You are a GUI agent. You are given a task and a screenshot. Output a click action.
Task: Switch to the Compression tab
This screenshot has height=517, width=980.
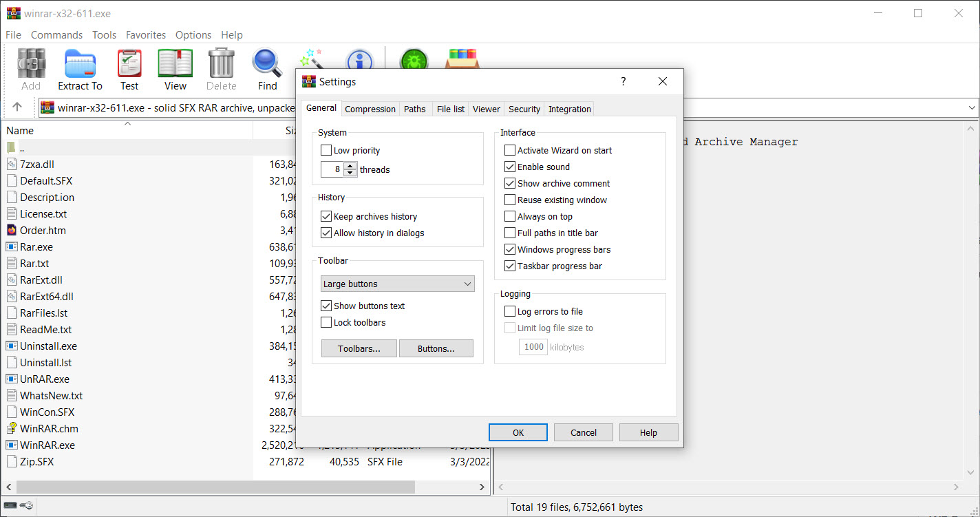click(x=370, y=109)
